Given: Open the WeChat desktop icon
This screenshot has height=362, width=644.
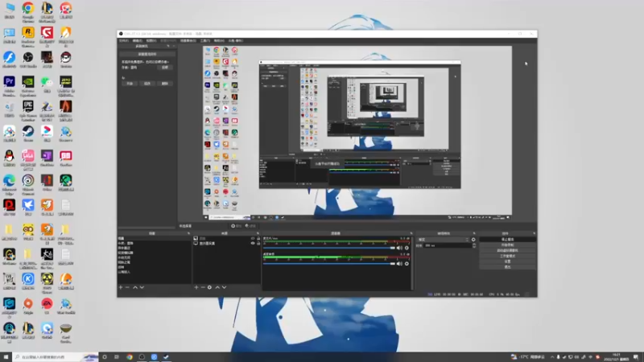Looking at the screenshot, I should tap(47, 84).
